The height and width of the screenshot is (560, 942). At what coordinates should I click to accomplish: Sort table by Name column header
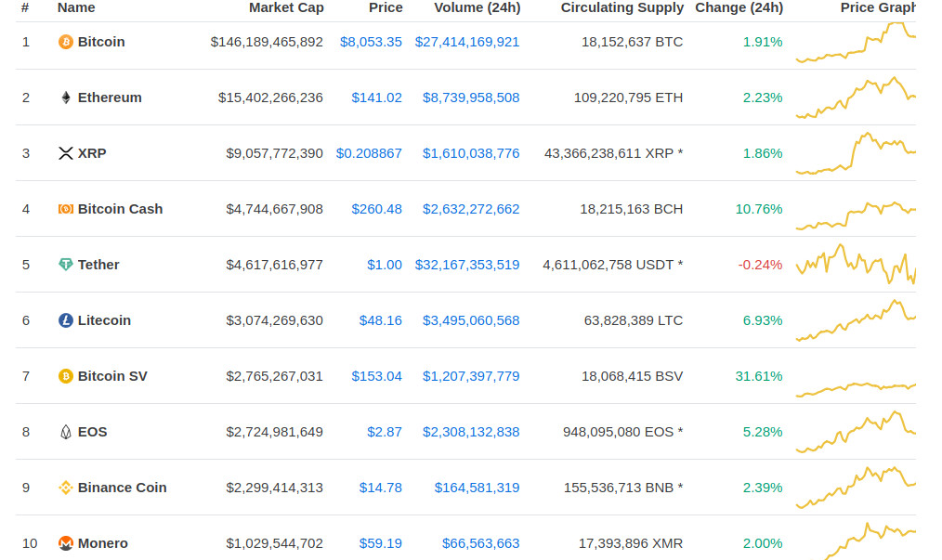point(76,7)
